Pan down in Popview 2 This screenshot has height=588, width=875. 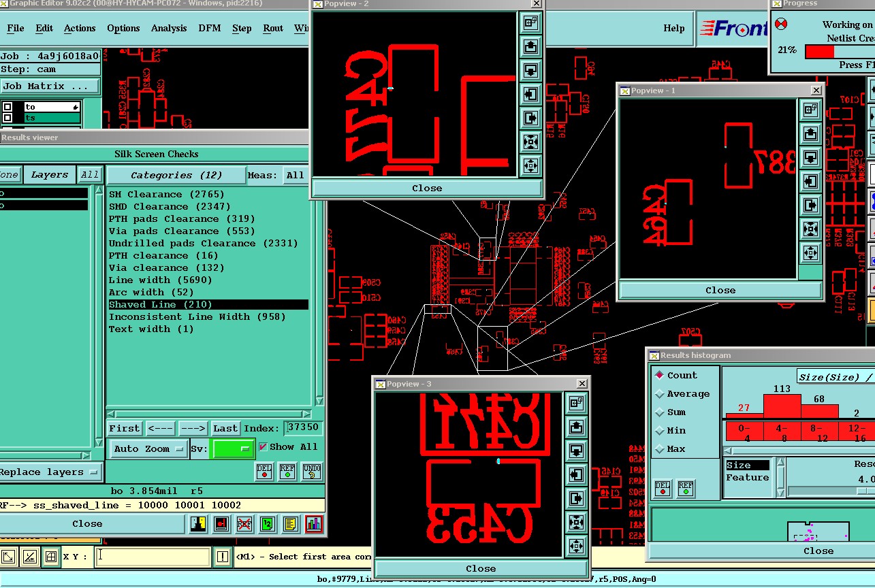click(x=530, y=70)
